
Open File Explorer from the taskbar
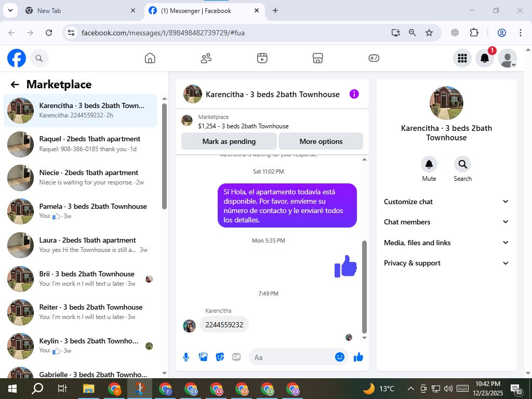coord(88,389)
